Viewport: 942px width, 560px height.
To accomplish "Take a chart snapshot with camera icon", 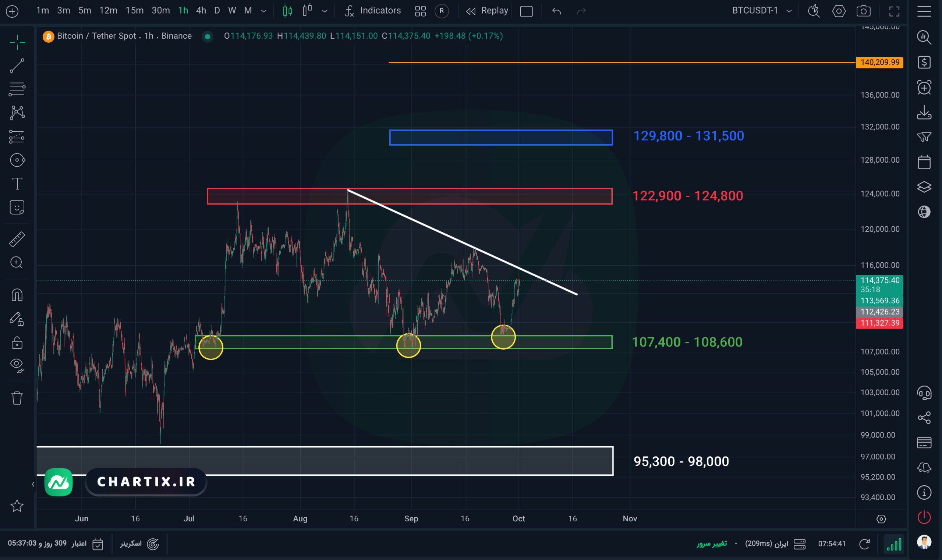I will (x=863, y=11).
